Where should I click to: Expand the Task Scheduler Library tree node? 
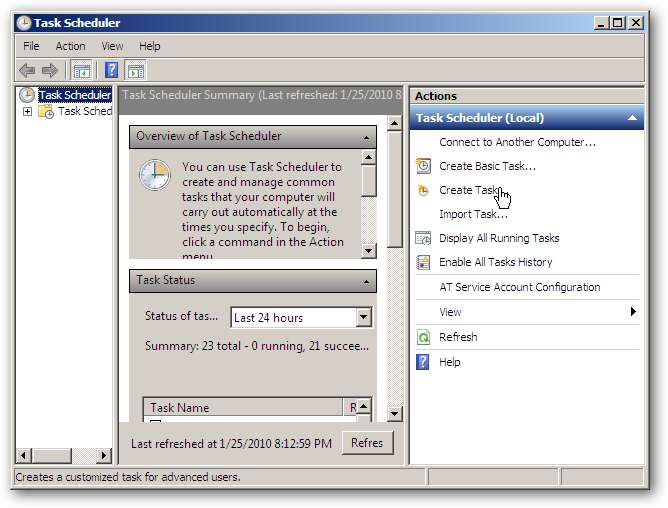(x=27, y=112)
